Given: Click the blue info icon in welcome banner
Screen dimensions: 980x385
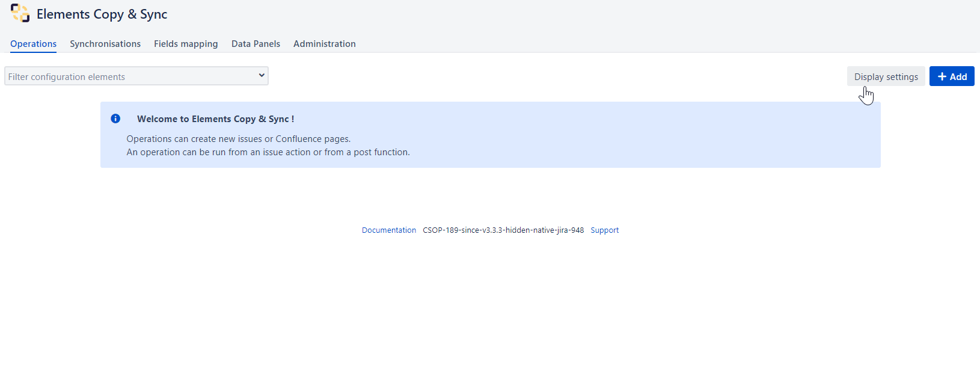Looking at the screenshot, I should 115,119.
